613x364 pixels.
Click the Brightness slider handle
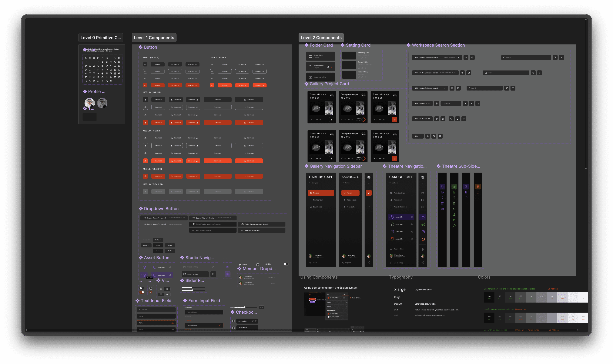pos(244,307)
